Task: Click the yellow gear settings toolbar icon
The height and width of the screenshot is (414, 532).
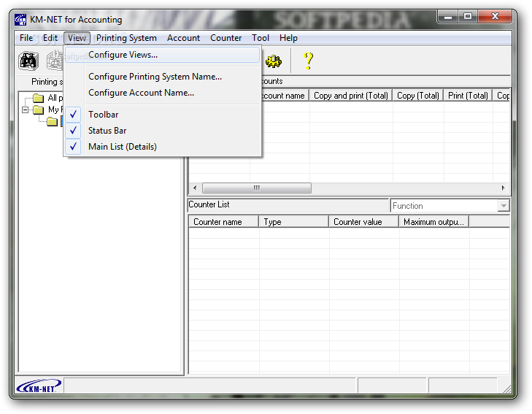Action: click(x=274, y=61)
